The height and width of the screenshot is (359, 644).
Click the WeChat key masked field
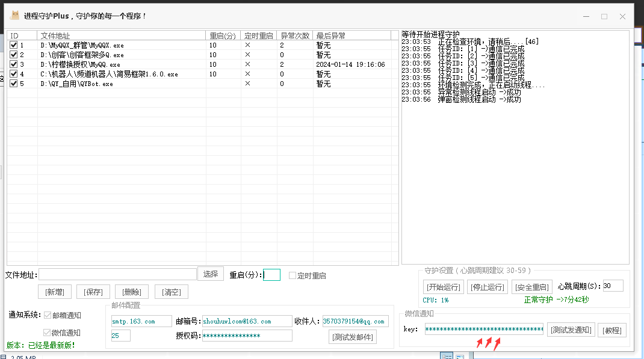pos(485,329)
